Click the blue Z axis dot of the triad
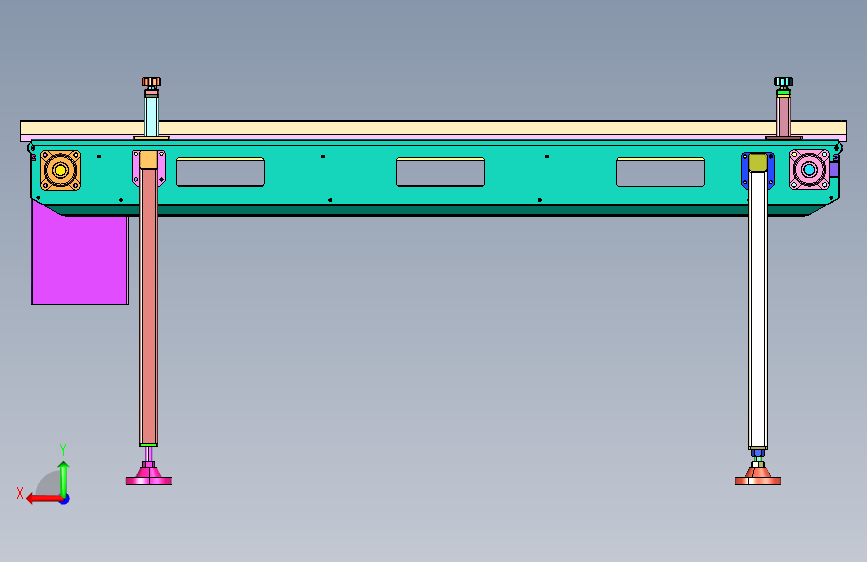The image size is (867, 562). 65,499
